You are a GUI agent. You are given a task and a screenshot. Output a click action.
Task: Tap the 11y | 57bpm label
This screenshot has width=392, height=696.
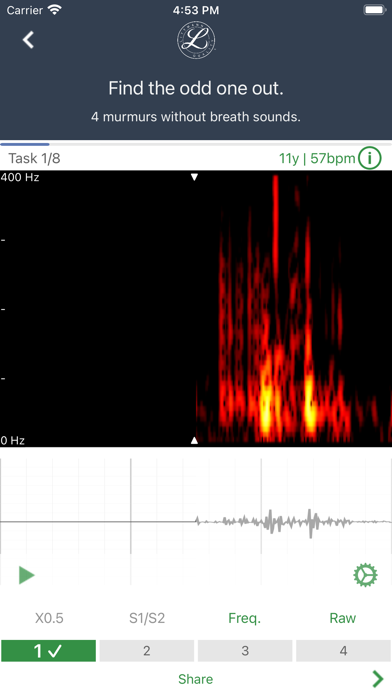317,158
